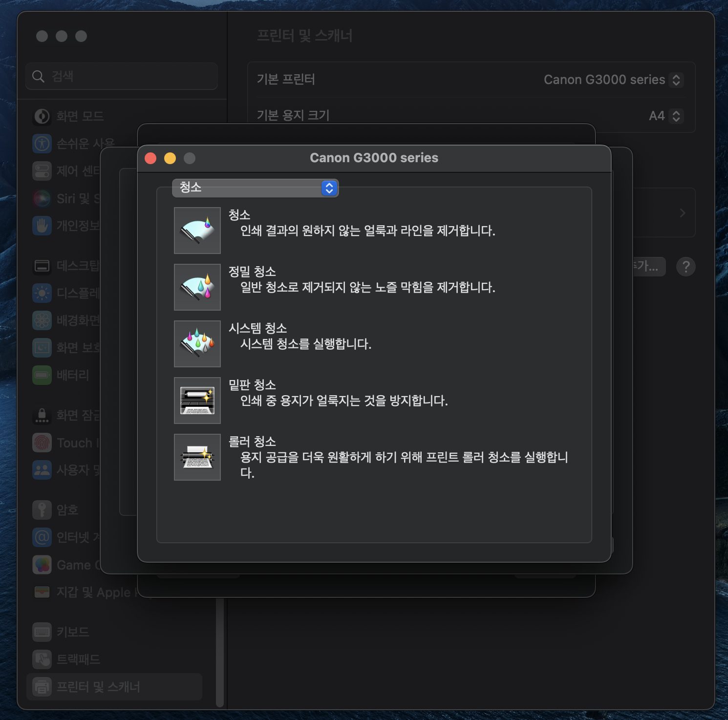Click 인쇄 중 용지가 얼룩지는 것을 방지합니다. text
Screen dimensions: 728x720
tap(344, 401)
